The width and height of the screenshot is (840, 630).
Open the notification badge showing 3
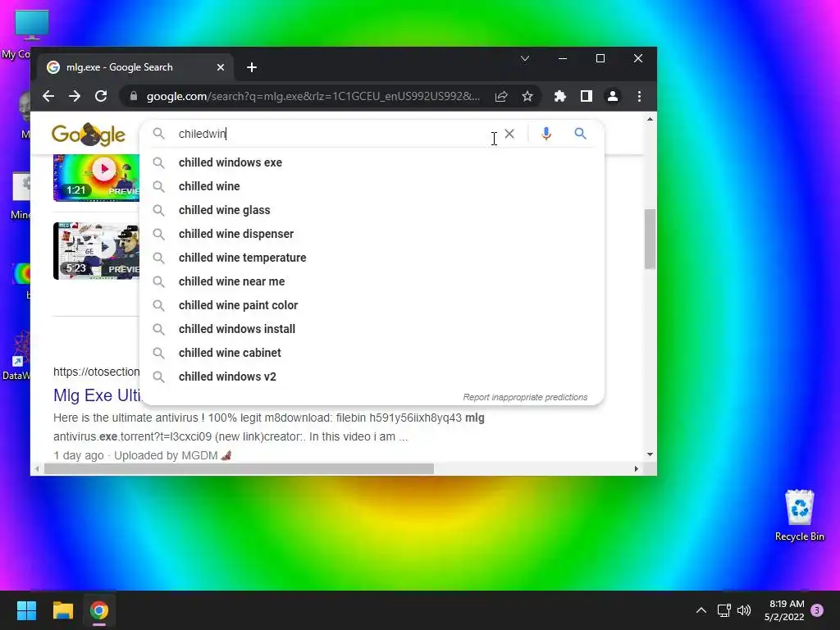817,610
